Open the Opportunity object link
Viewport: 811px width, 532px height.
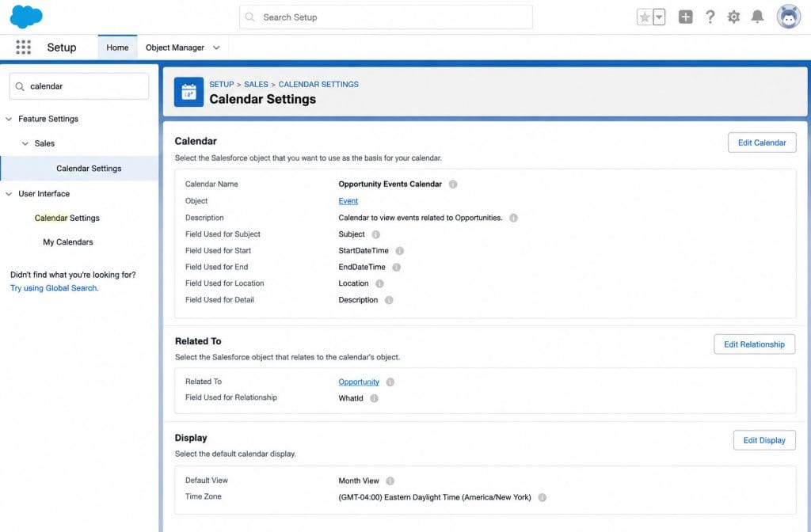pyautogui.click(x=359, y=382)
